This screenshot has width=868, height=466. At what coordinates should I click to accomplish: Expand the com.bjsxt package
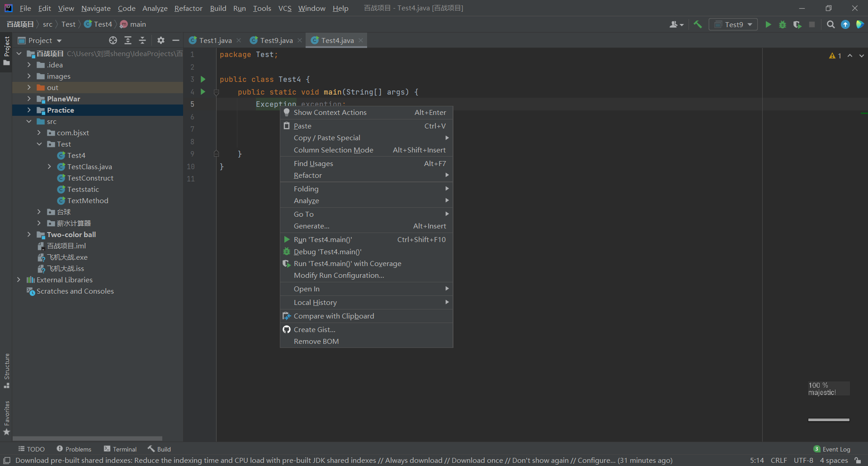(x=39, y=133)
